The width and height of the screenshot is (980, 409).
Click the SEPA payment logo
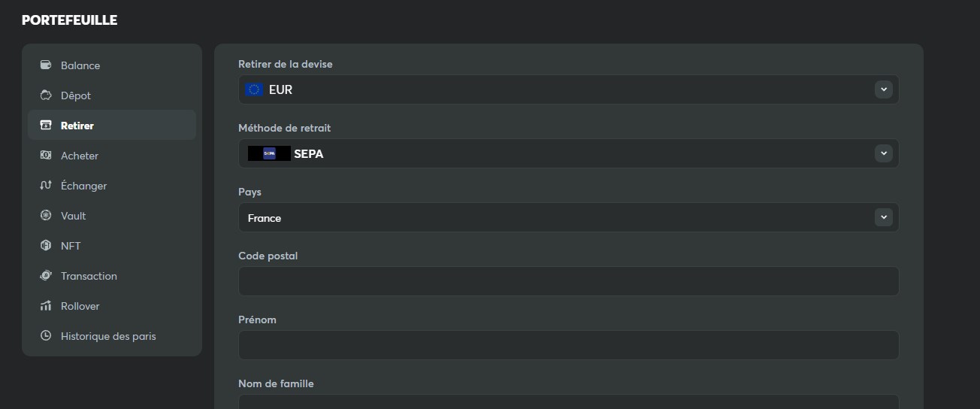click(269, 153)
